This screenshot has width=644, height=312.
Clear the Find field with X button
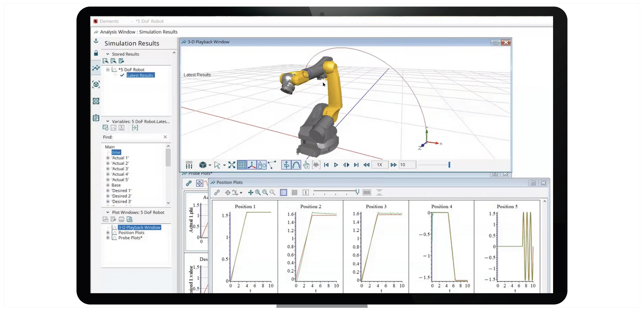click(165, 137)
